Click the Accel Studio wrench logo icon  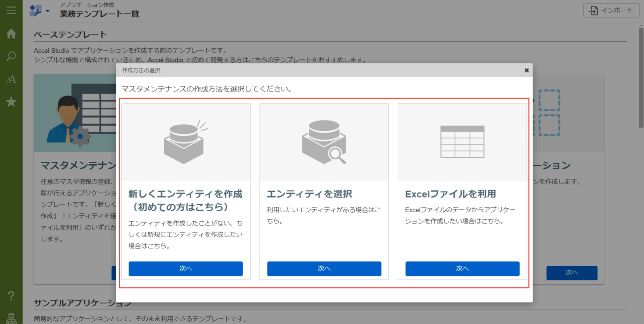click(36, 10)
